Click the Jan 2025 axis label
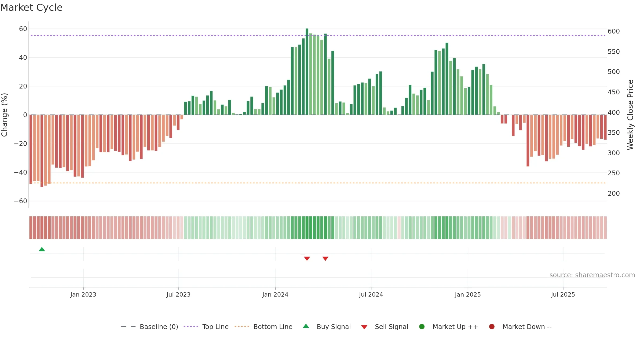Screen dimensions: 644x362 (468, 295)
